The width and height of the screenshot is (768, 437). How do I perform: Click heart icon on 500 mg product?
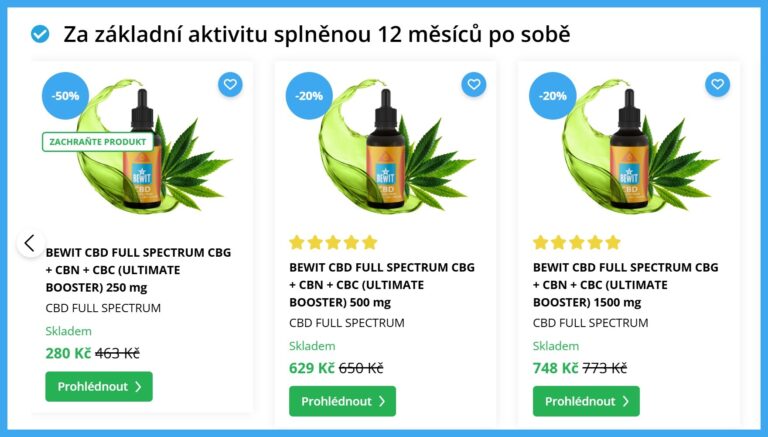coord(474,84)
